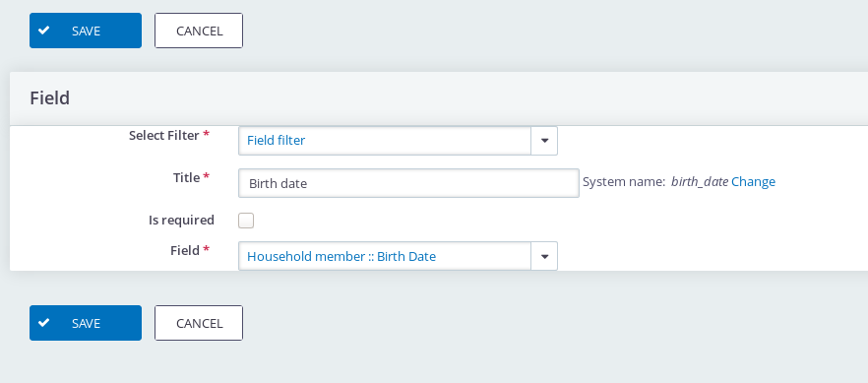This screenshot has height=383, width=868.
Task: Click the top CANCEL button
Action: point(199,31)
